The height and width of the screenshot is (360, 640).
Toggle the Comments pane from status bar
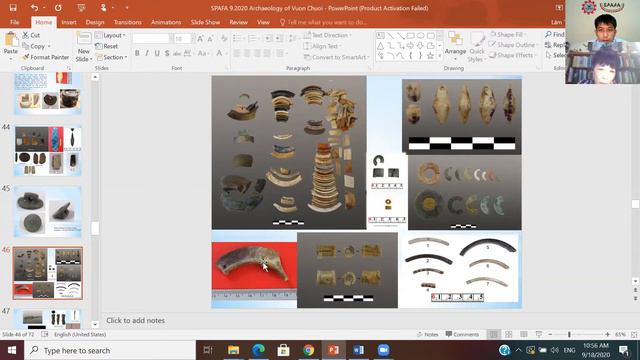point(462,334)
